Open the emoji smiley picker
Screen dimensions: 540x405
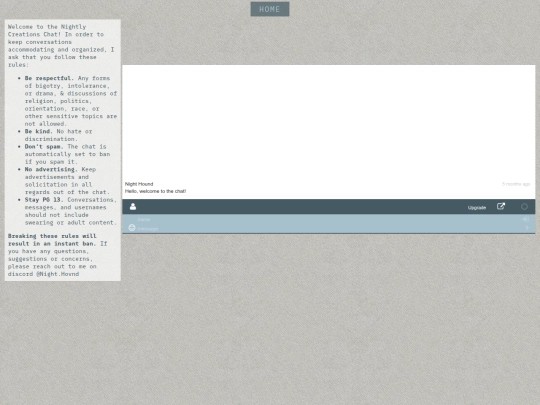[x=132, y=228]
